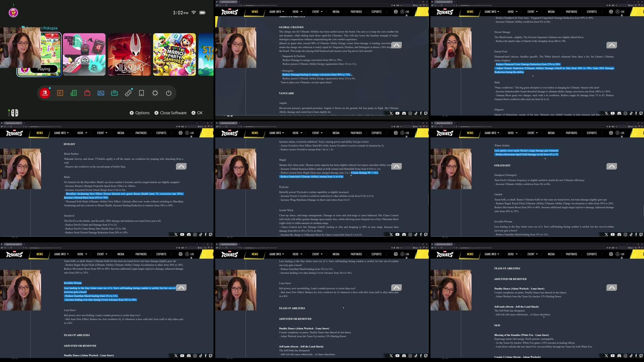Click scroll-to-top arrow on Team-Up Abilities New page
The image size is (644, 362).
(611, 288)
